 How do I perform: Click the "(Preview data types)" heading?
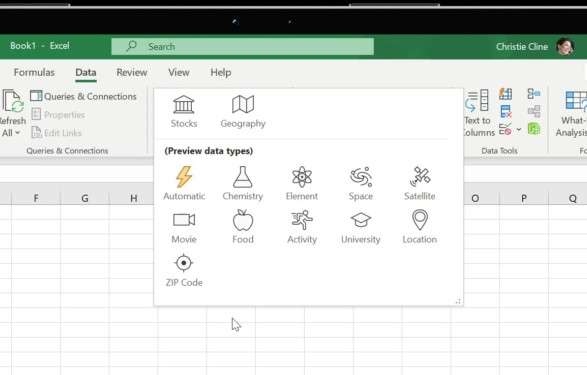pos(209,151)
